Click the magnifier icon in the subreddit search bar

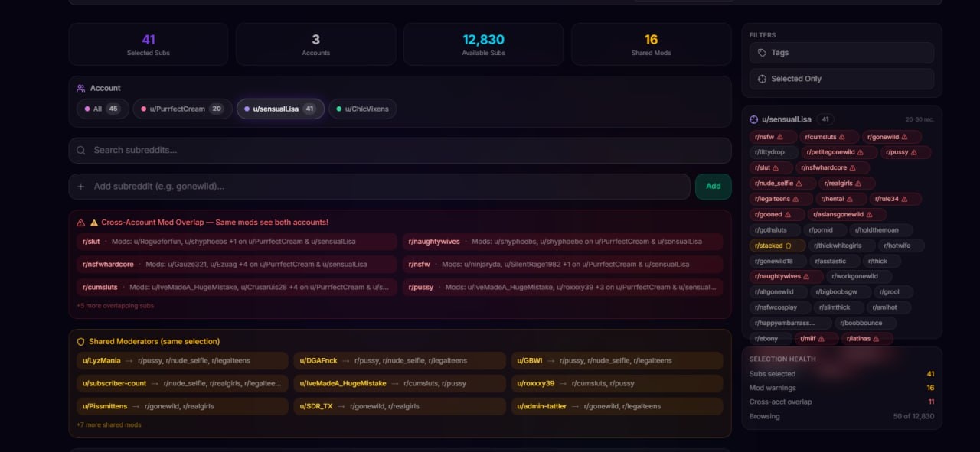pos(81,150)
